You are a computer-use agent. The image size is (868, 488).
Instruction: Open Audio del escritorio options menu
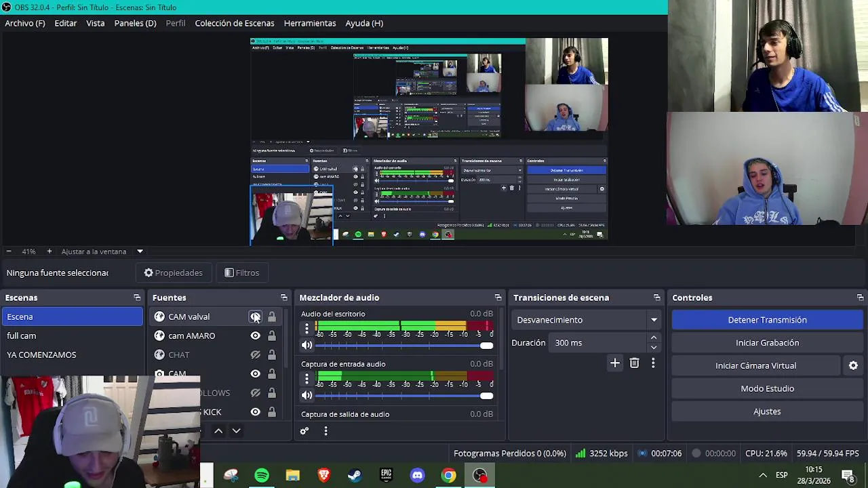[307, 329]
